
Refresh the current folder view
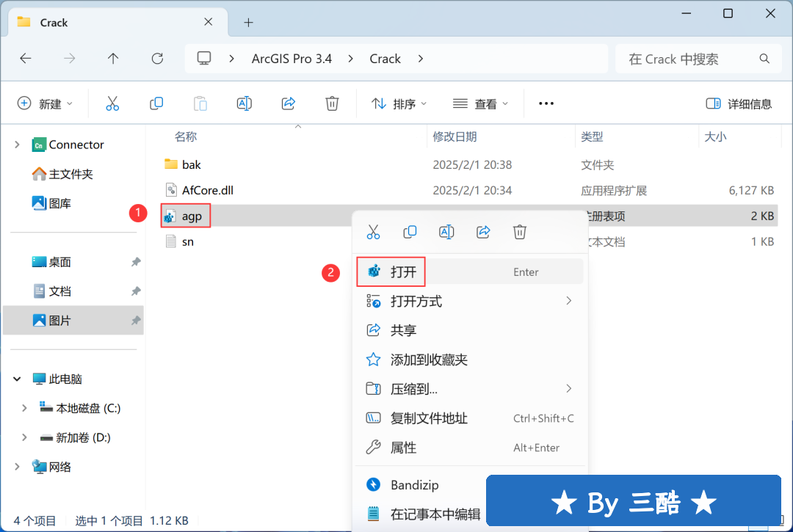157,59
